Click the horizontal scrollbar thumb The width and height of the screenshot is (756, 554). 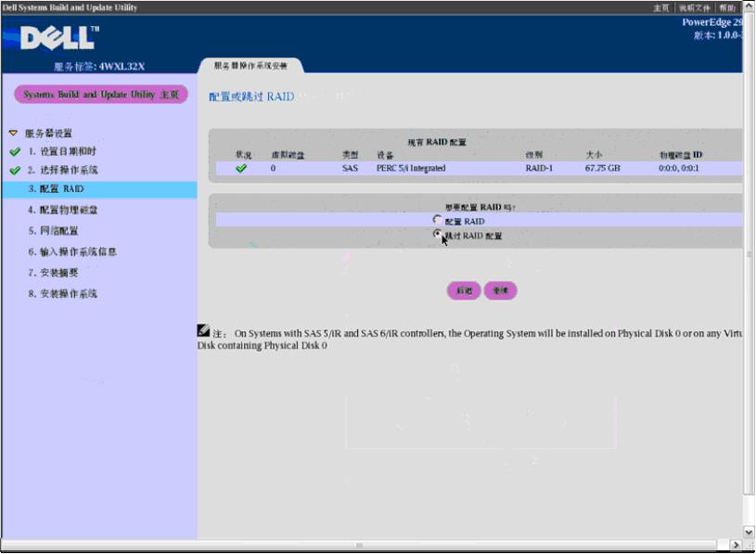point(359,545)
